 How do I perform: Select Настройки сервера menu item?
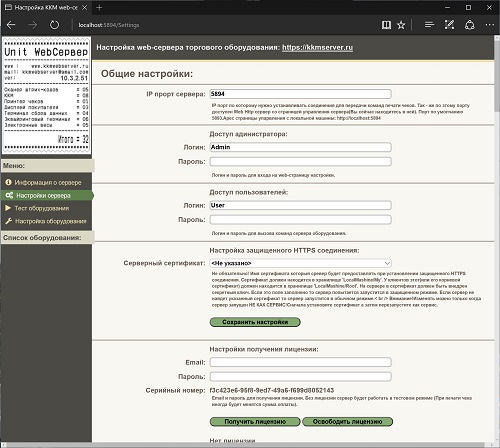[x=47, y=195]
